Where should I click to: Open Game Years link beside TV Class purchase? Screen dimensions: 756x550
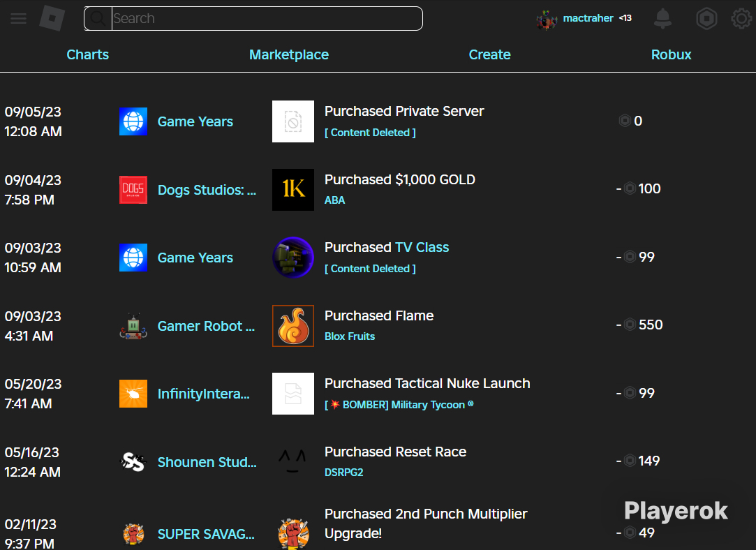[195, 258]
